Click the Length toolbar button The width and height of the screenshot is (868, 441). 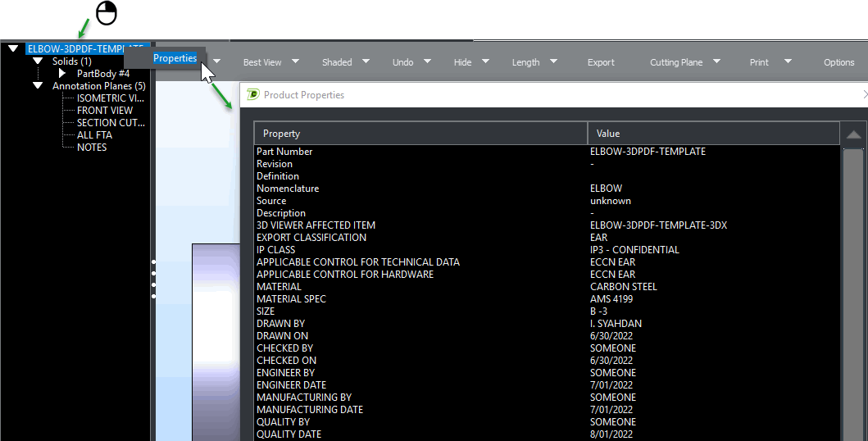pos(526,62)
